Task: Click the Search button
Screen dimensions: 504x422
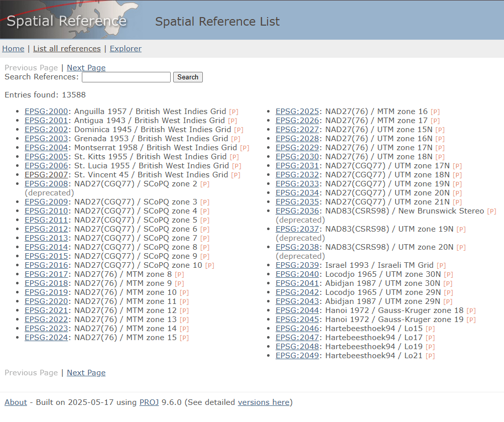Action: point(188,77)
